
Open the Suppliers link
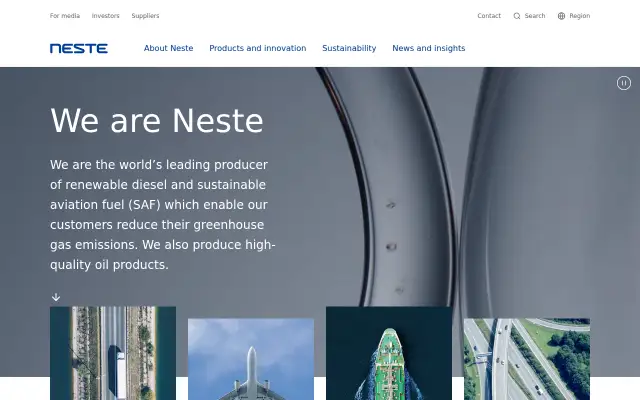click(x=145, y=16)
